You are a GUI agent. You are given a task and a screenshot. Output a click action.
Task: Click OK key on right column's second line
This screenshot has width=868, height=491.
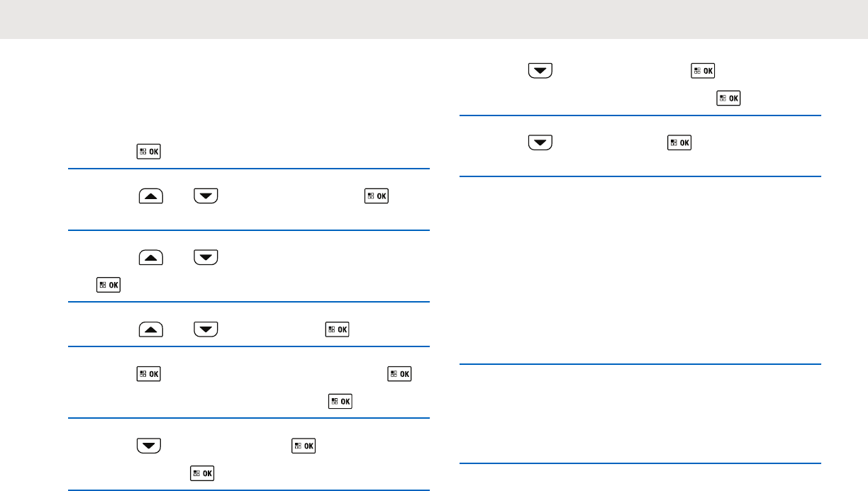[729, 98]
